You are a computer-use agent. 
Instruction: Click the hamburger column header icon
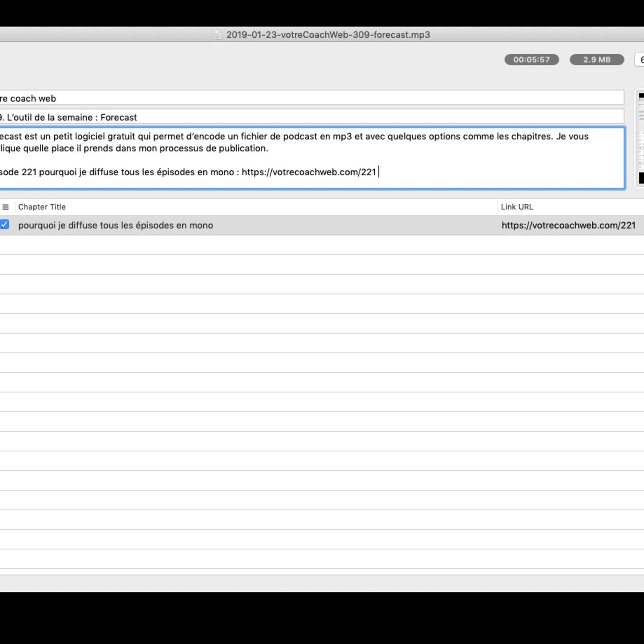pos(5,207)
